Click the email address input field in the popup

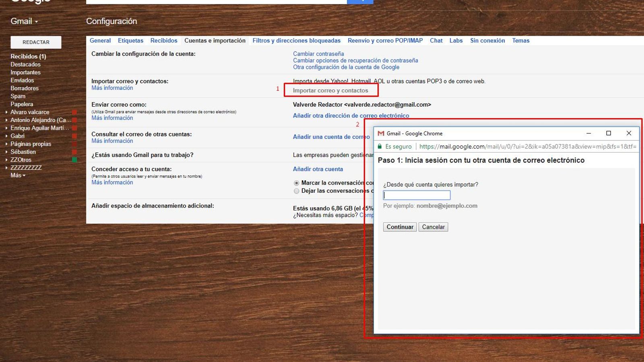tap(416, 195)
